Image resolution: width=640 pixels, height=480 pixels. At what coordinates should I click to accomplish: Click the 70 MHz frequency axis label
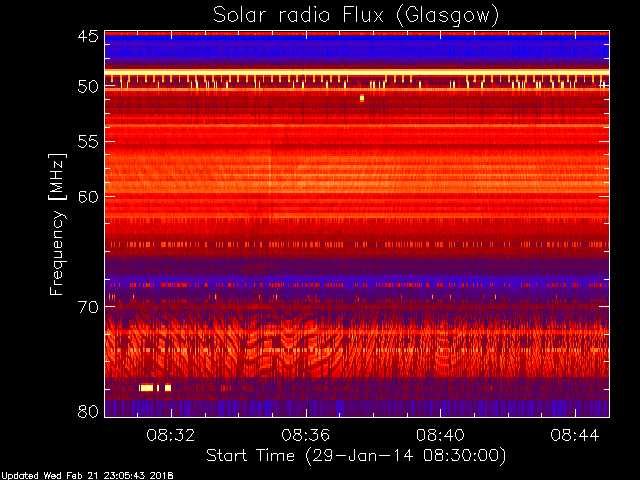88,307
